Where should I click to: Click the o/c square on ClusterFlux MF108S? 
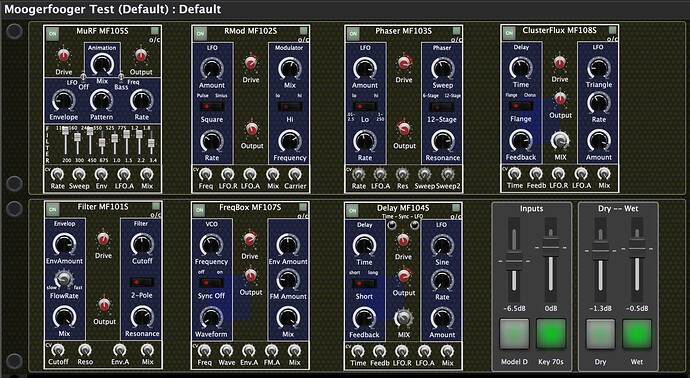[x=613, y=30]
